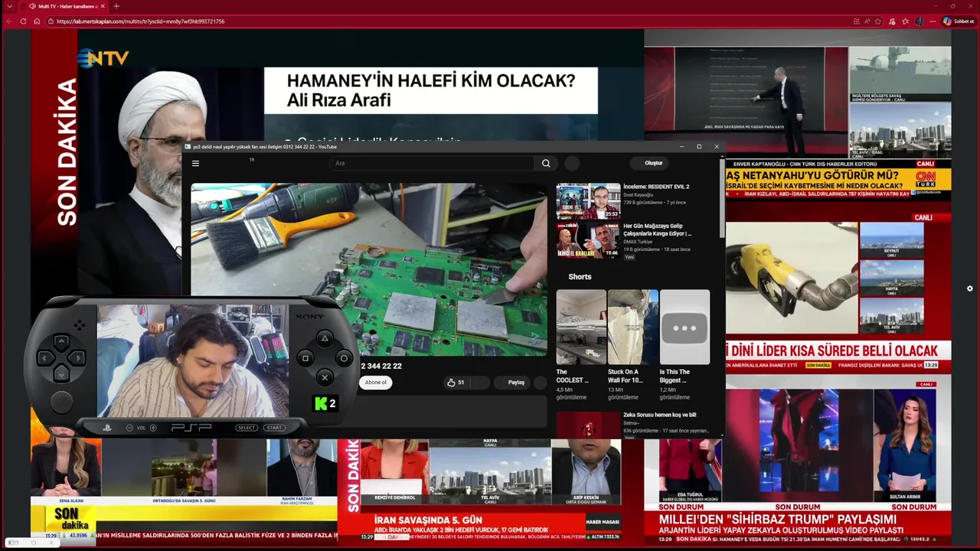980x551 pixels.
Task: Mute the Multi TV tab audio icon
Action: pyautogui.click(x=32, y=6)
